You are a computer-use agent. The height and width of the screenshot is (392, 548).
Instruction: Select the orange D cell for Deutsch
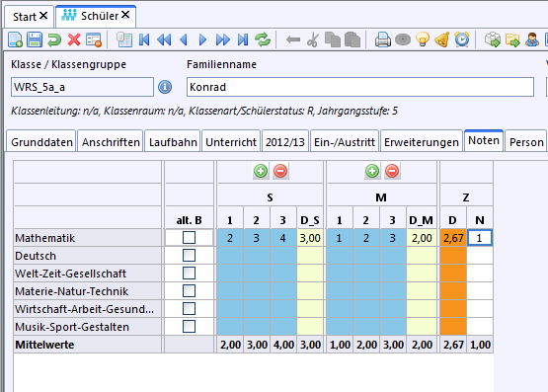click(453, 256)
